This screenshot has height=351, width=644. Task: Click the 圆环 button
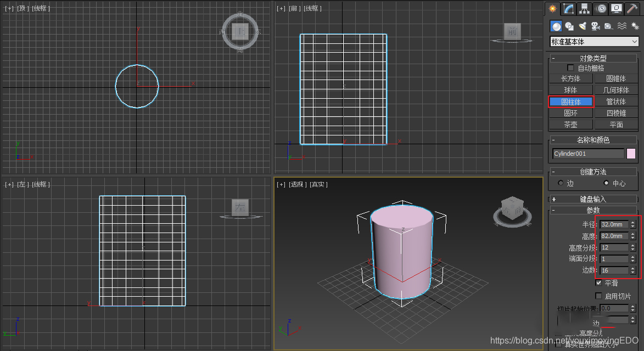(570, 113)
